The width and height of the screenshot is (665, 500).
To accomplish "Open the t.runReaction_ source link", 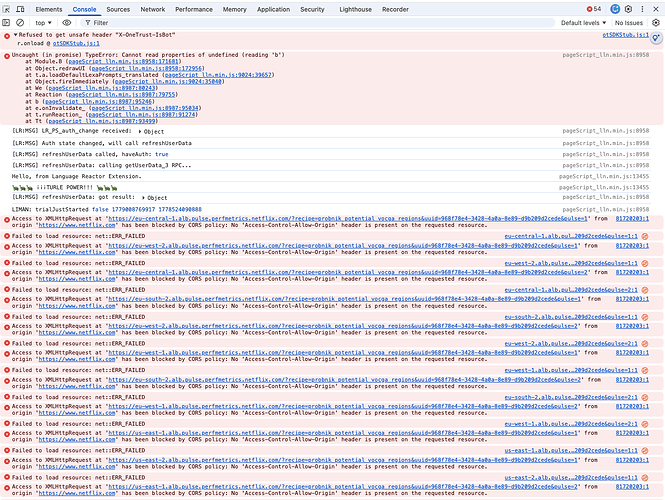I will tap(142, 115).
